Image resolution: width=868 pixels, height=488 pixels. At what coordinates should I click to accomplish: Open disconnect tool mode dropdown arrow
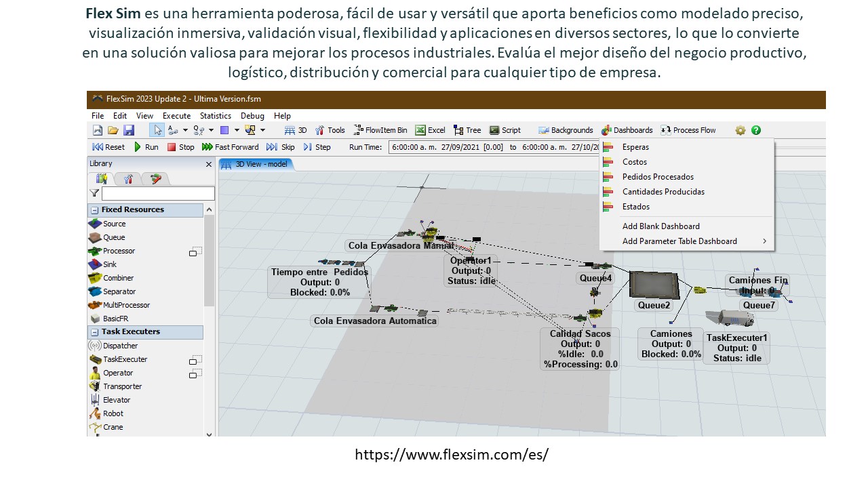[x=211, y=130]
